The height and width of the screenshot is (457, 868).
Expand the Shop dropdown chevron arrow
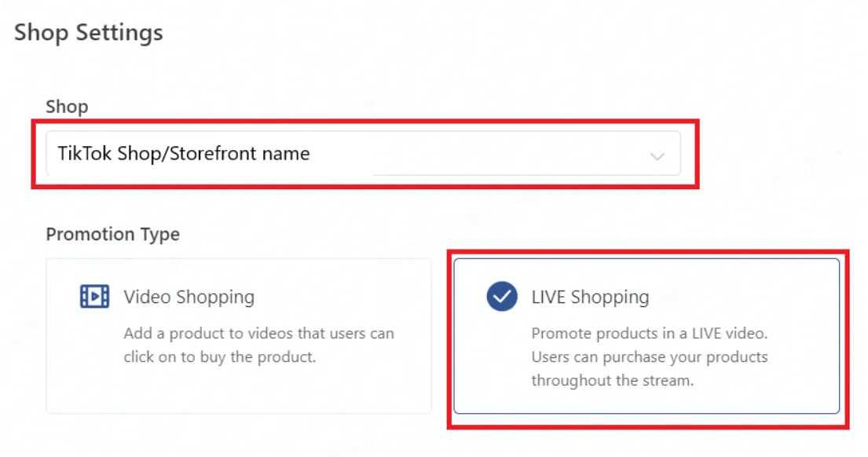657,156
